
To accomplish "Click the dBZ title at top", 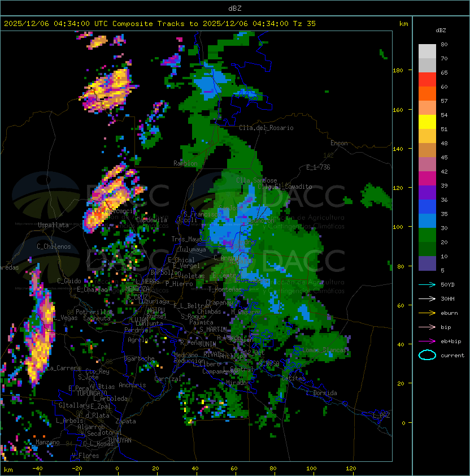I will coord(235,8).
